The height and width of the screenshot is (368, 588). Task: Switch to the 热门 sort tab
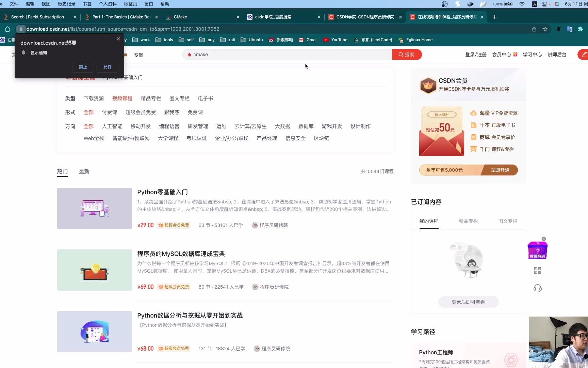coord(62,171)
